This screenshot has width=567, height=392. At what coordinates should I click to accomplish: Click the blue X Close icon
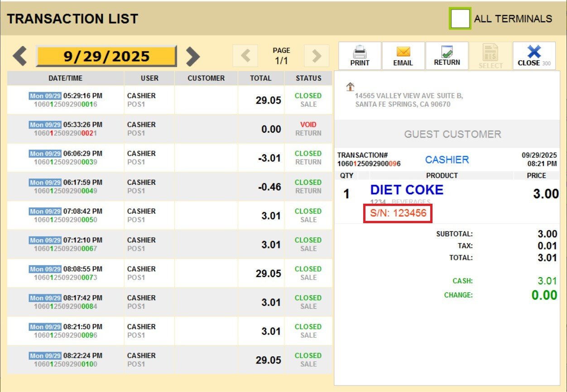533,52
